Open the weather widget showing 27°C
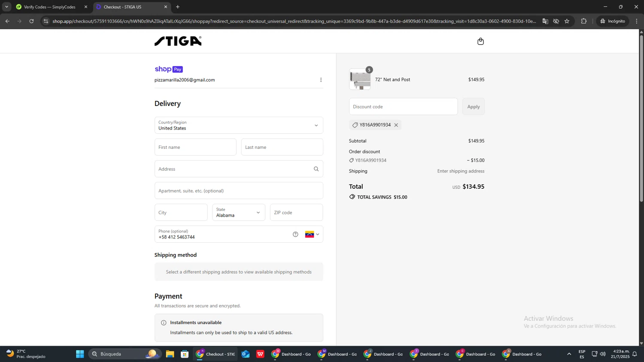The image size is (644, 362). pyautogui.click(x=26, y=354)
